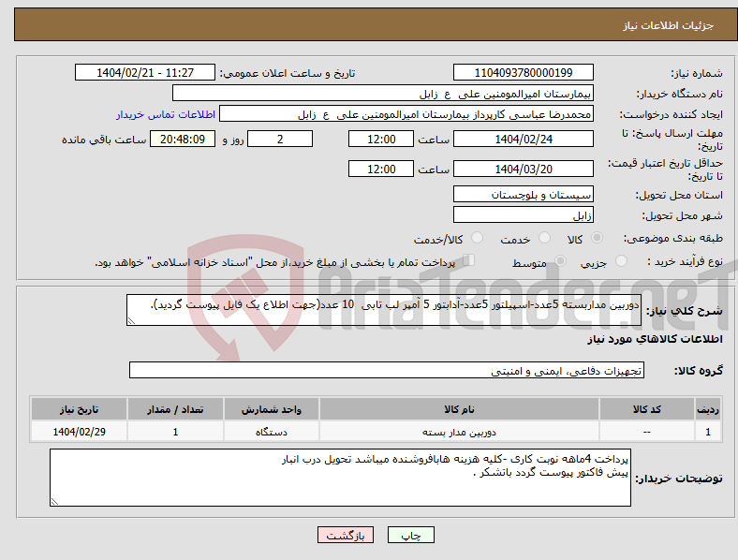Click the تاریخ نیاز column header
Viewport: 738px width, 560px height.
pyautogui.click(x=79, y=409)
